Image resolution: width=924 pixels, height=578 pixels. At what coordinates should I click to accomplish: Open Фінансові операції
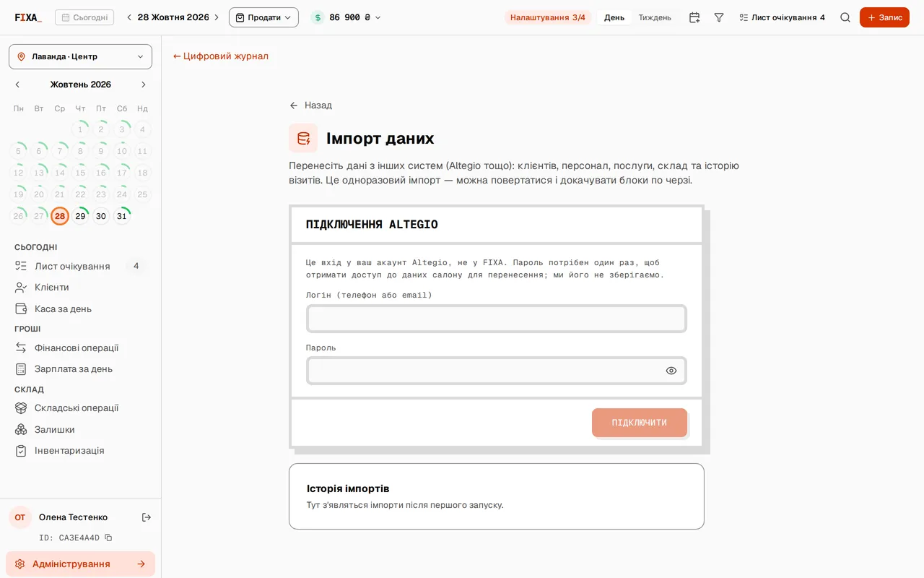[80, 348]
